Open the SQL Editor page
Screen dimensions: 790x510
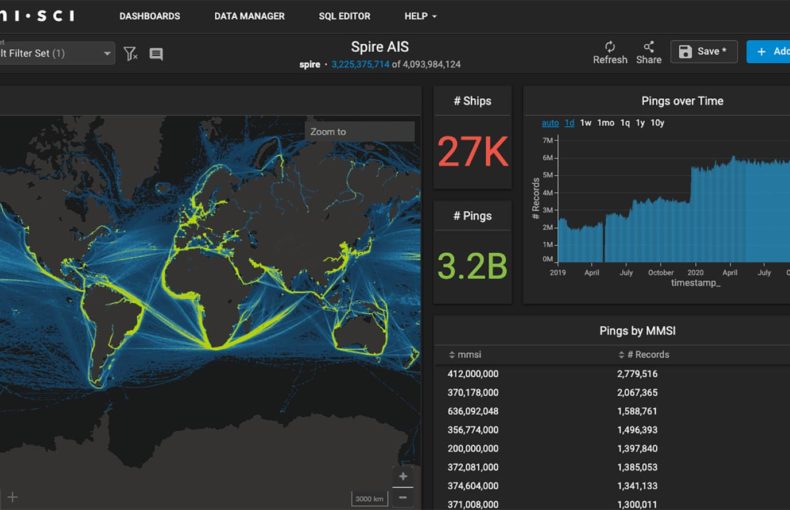[344, 16]
